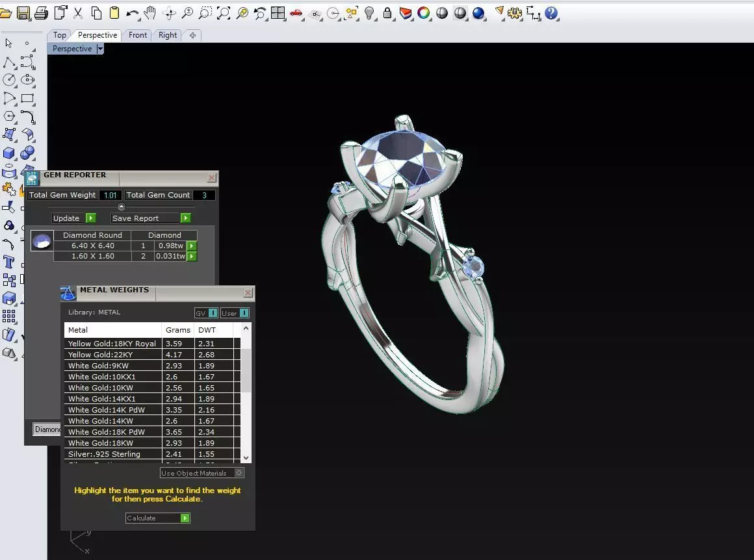Select the Circle tool in sidebar
Viewport: 754px width, 560px height.
tap(8, 80)
